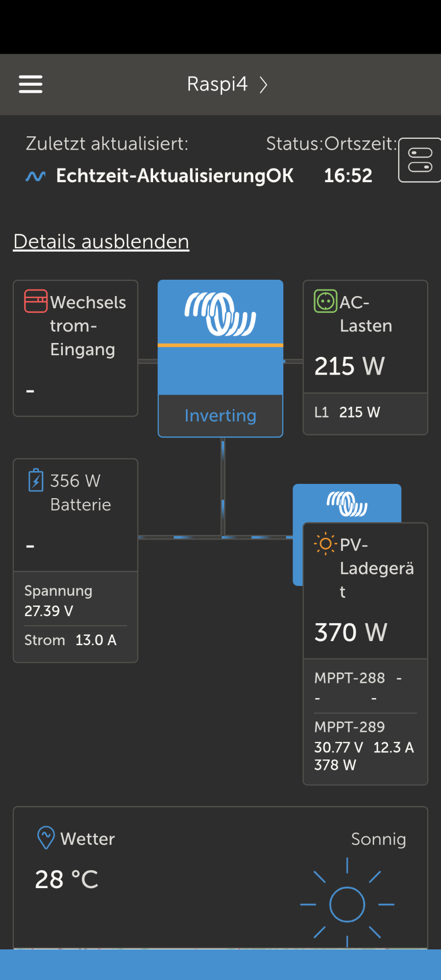Screen dimensions: 441x980
Task: Select the Inverting status label
Action: [220, 415]
